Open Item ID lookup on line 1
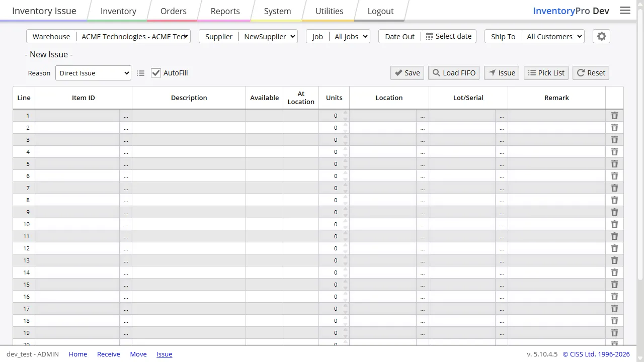The height and width of the screenshot is (362, 644). [x=126, y=116]
